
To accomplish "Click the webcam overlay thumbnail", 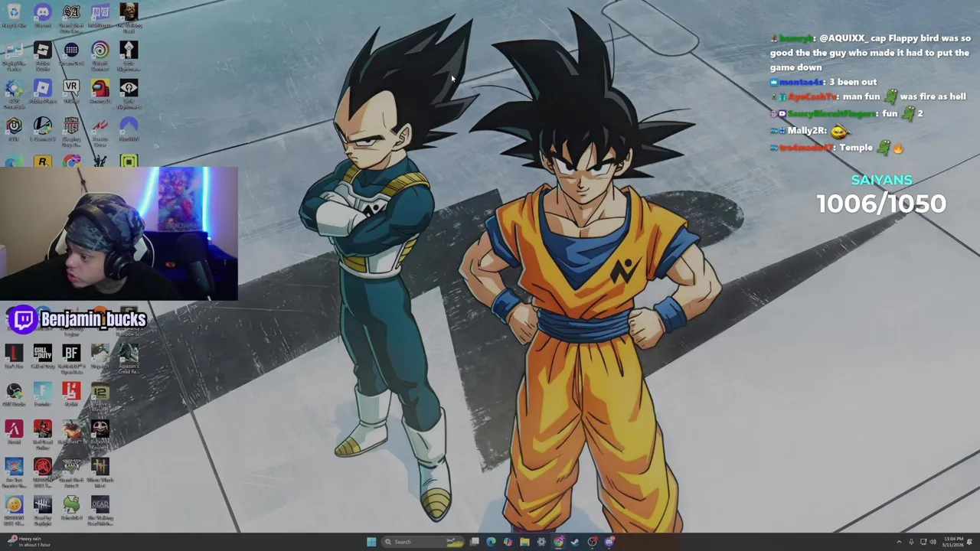I will pyautogui.click(x=119, y=234).
